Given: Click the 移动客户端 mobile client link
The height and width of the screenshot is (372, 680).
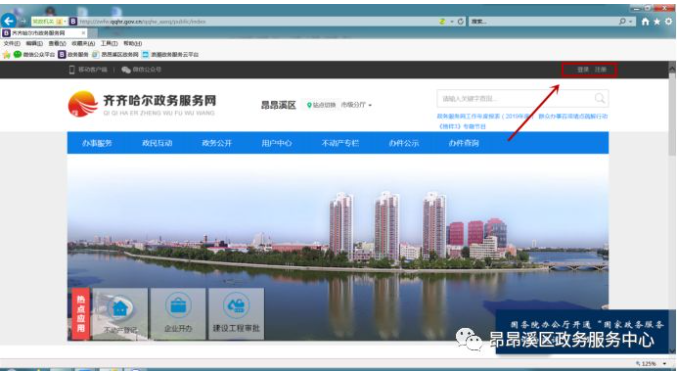Looking at the screenshot, I should click(x=88, y=69).
